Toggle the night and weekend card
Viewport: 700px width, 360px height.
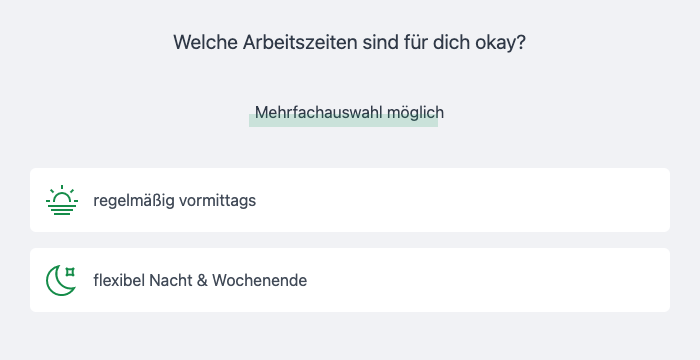[x=350, y=280]
